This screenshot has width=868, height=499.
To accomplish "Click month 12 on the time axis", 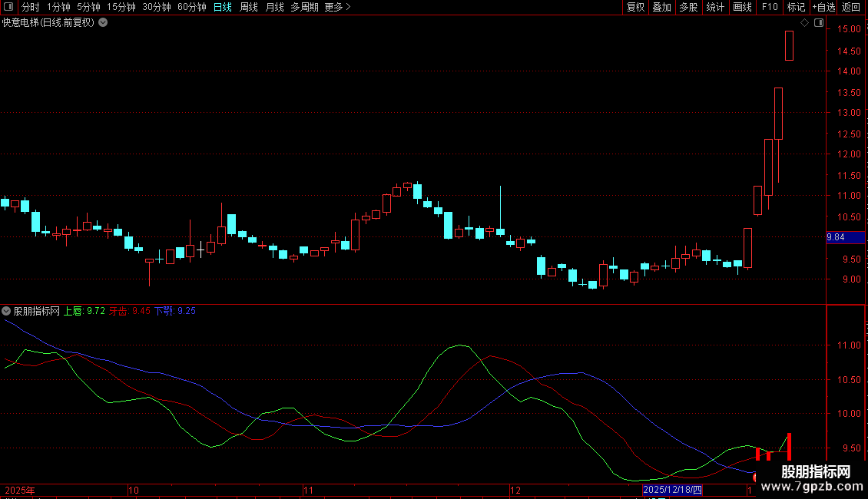I will [515, 490].
